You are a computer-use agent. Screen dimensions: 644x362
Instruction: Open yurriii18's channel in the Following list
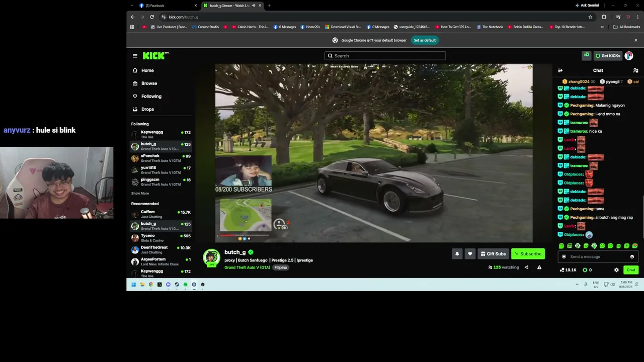coord(161,170)
